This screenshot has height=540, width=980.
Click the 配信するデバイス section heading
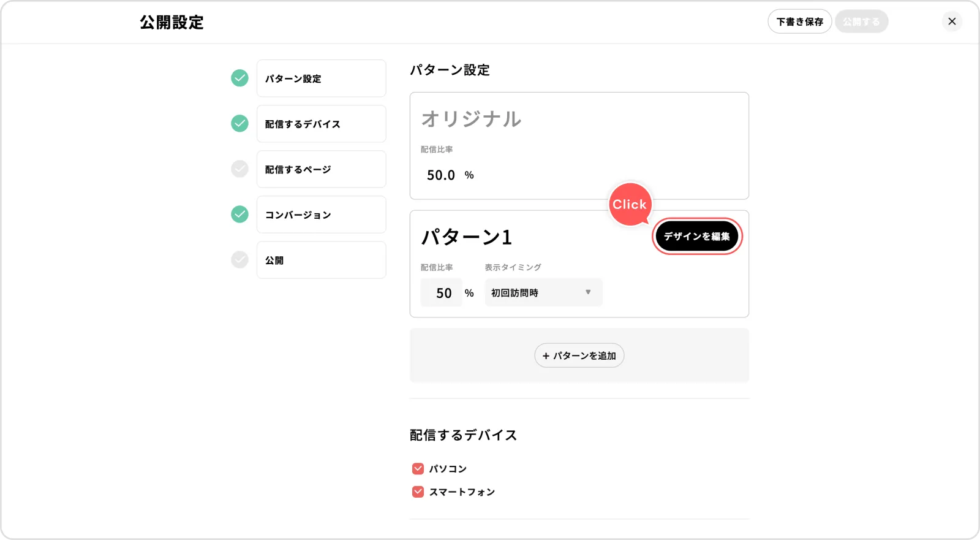pos(463,435)
